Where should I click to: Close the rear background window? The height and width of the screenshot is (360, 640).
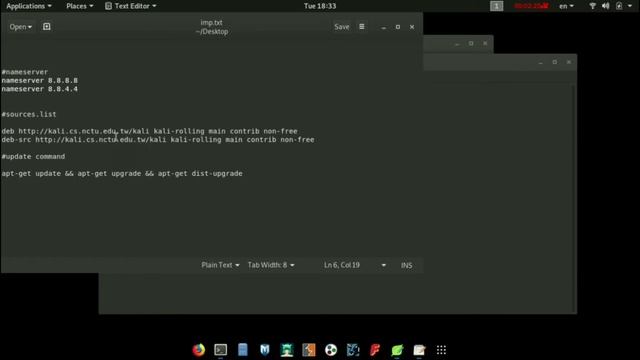(x=569, y=62)
